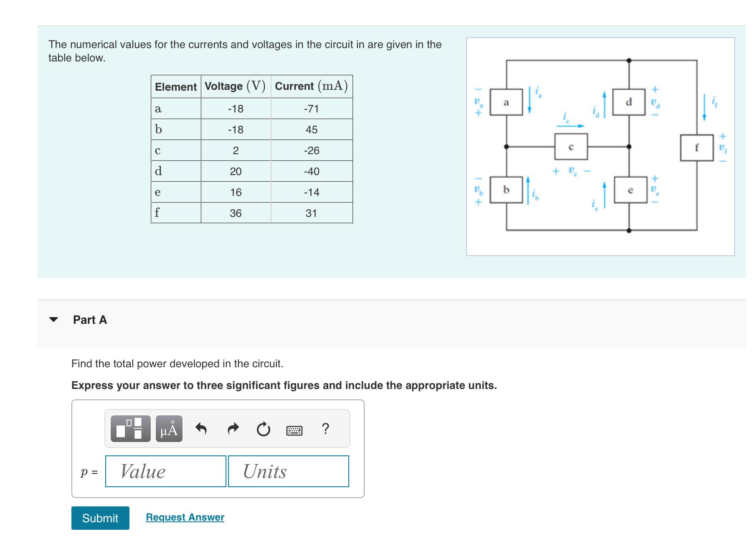Click the Current (mA) column header
Image resolution: width=756 pixels, height=549 pixels.
[x=312, y=86]
